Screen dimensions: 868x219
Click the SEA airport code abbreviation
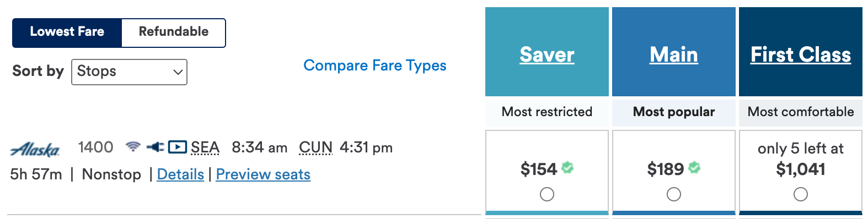[205, 147]
